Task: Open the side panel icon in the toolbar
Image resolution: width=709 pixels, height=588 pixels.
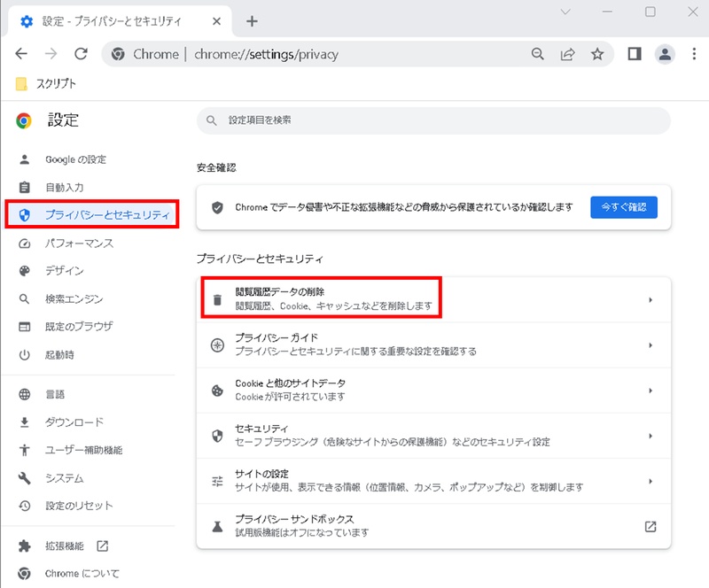Action: tap(635, 54)
